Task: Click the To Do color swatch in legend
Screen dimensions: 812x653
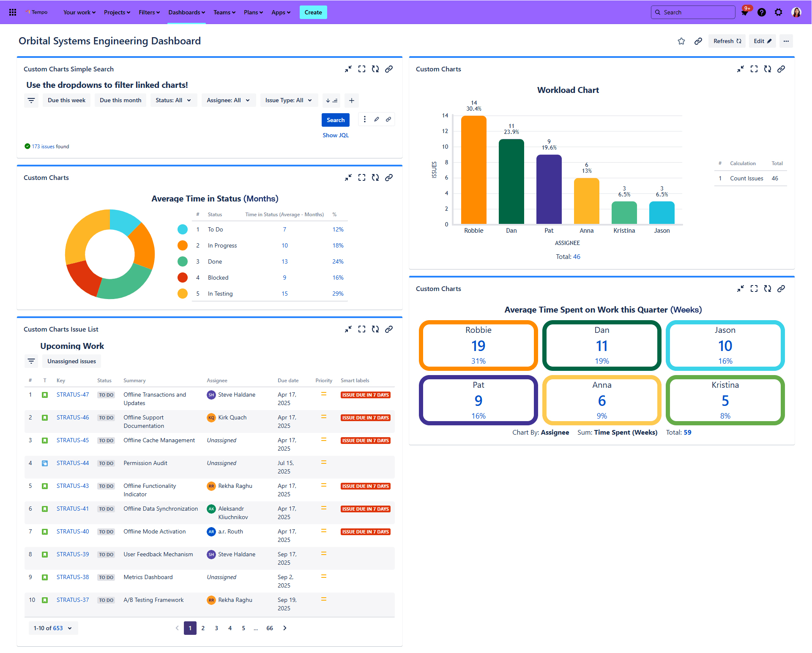Action: tap(183, 229)
